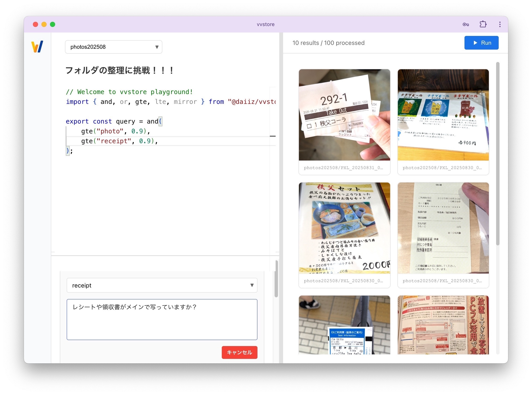Click the extensions puzzle icon

(x=483, y=24)
